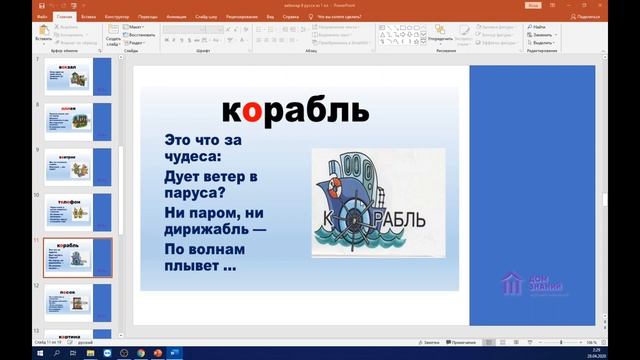The image size is (640, 360).
Task: Switch to Reading view icon in the status bar
Action: coord(516,342)
